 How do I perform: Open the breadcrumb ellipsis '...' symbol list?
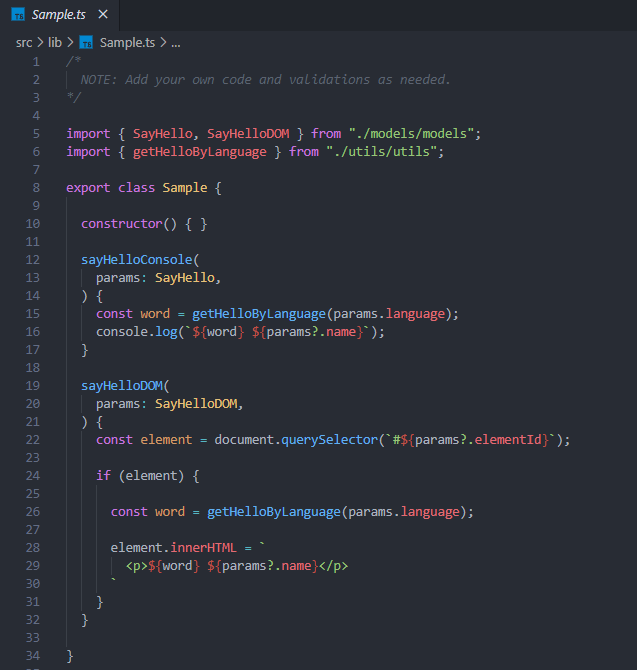click(x=176, y=44)
